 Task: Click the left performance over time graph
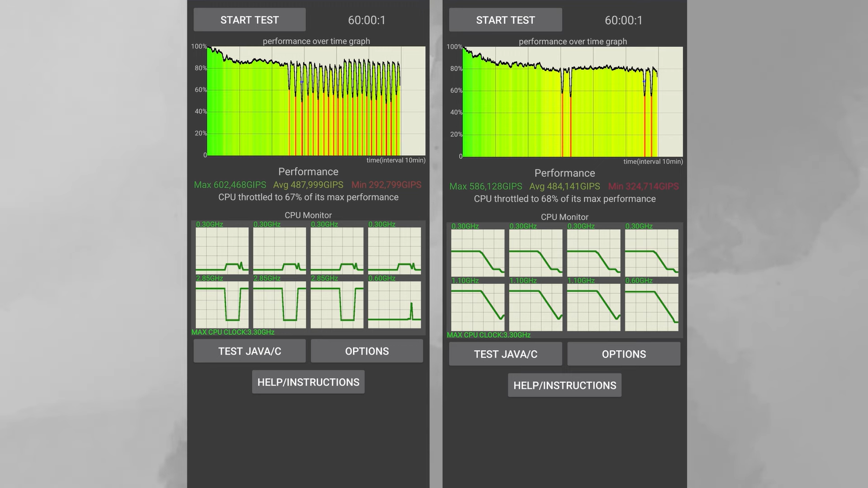(316, 101)
